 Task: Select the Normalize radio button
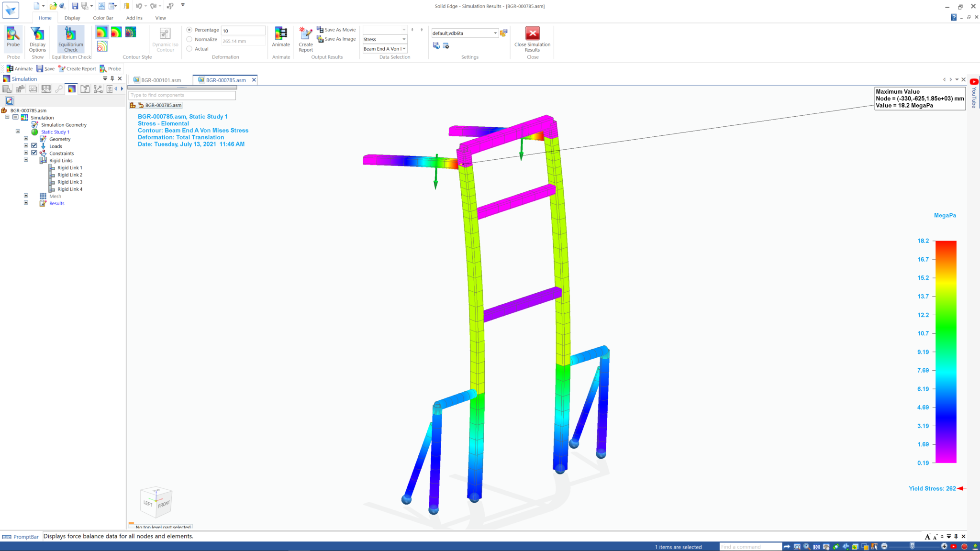[x=189, y=39]
